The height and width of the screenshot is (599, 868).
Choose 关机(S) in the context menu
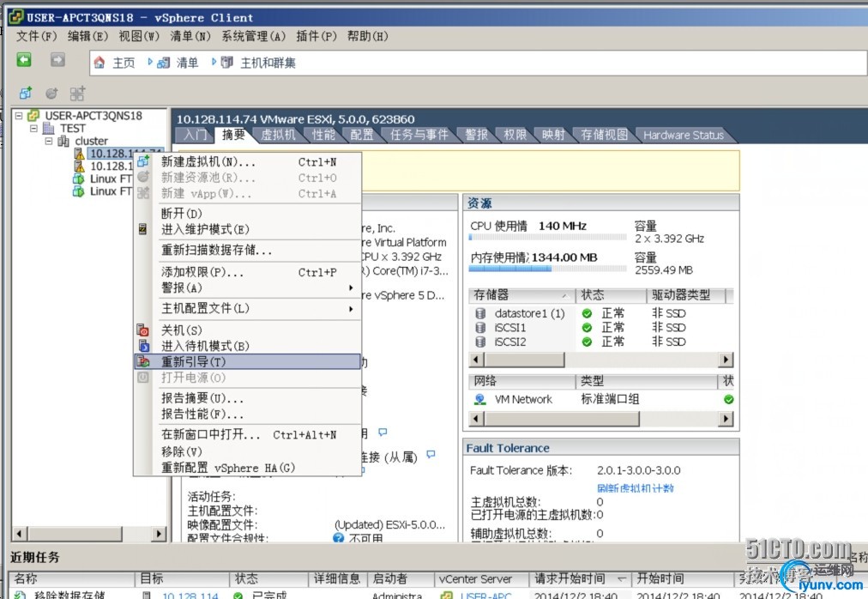[x=248, y=330]
